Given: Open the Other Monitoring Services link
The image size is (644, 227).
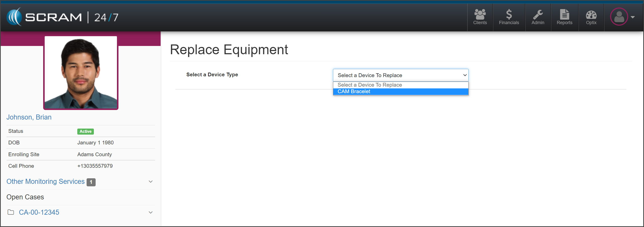Looking at the screenshot, I should (45, 182).
